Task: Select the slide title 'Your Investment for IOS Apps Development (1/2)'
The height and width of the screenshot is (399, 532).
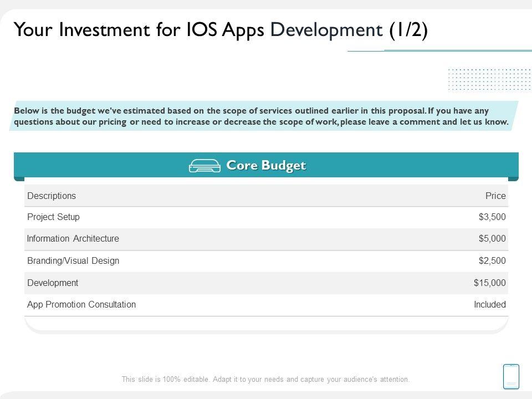Action: [x=221, y=30]
